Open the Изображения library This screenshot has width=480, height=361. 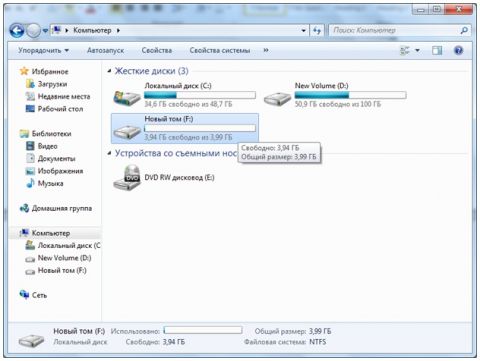[x=60, y=171]
